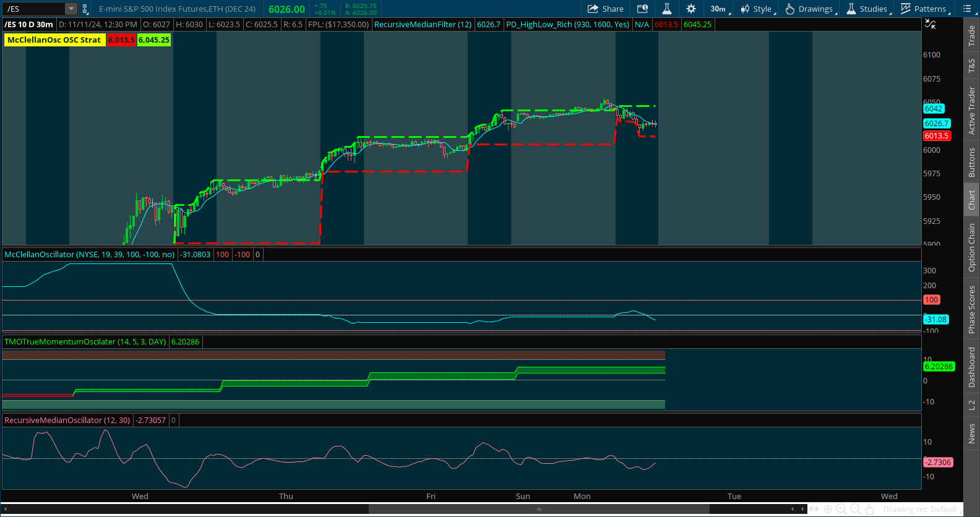The image size is (980, 517).
Task: Click the red 6,013.5 chart label
Action: pos(121,40)
